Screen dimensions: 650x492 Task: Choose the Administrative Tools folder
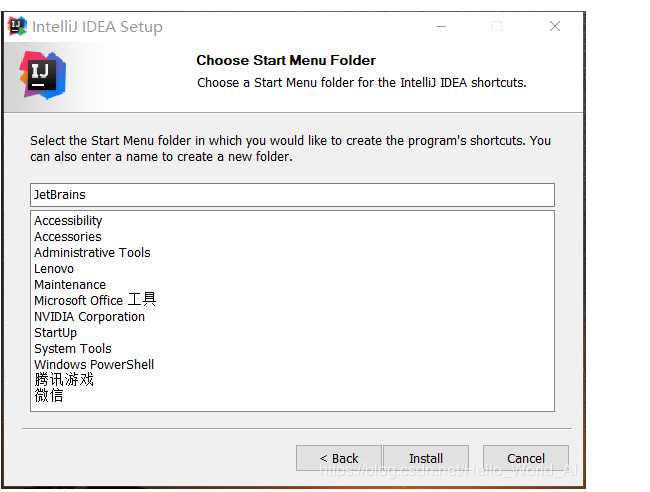(92, 252)
